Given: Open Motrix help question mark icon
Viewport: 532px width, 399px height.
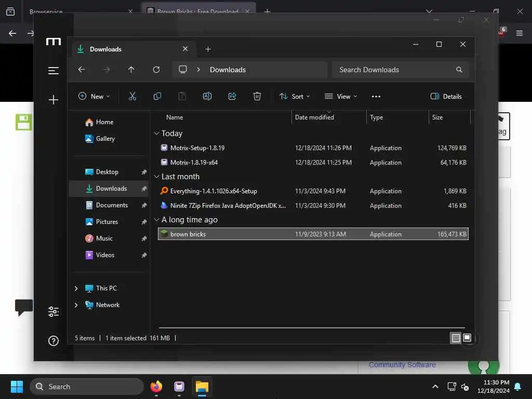Looking at the screenshot, I should 54,340.
